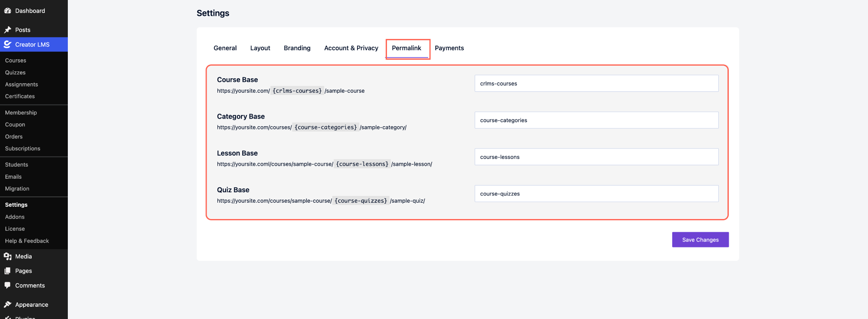This screenshot has height=319, width=868.
Task: Open the Coupon submenu item
Action: click(x=15, y=124)
